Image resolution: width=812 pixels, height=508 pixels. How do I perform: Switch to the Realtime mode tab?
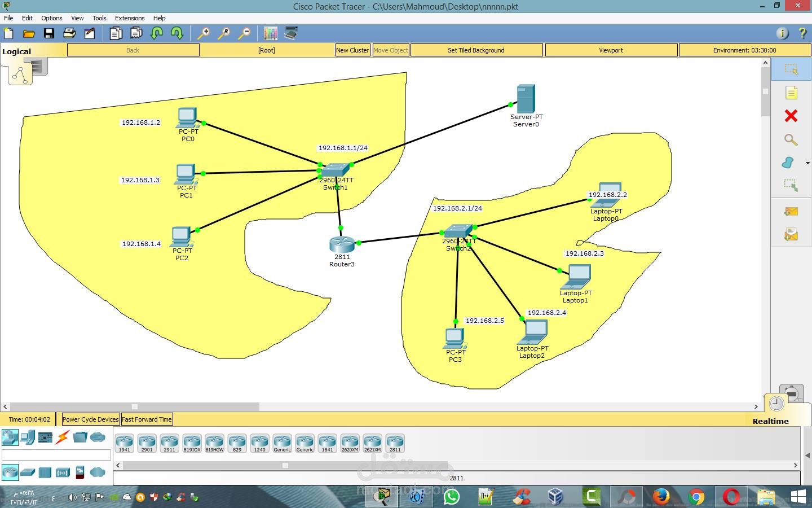(x=770, y=421)
